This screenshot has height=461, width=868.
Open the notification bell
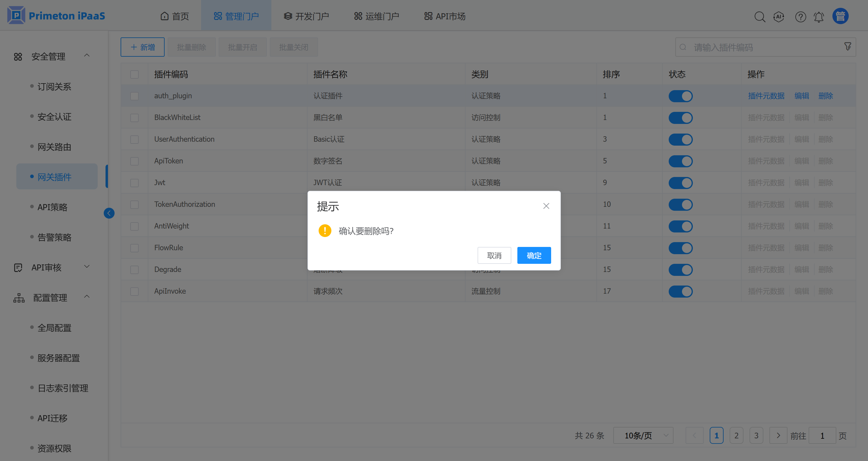(x=819, y=17)
